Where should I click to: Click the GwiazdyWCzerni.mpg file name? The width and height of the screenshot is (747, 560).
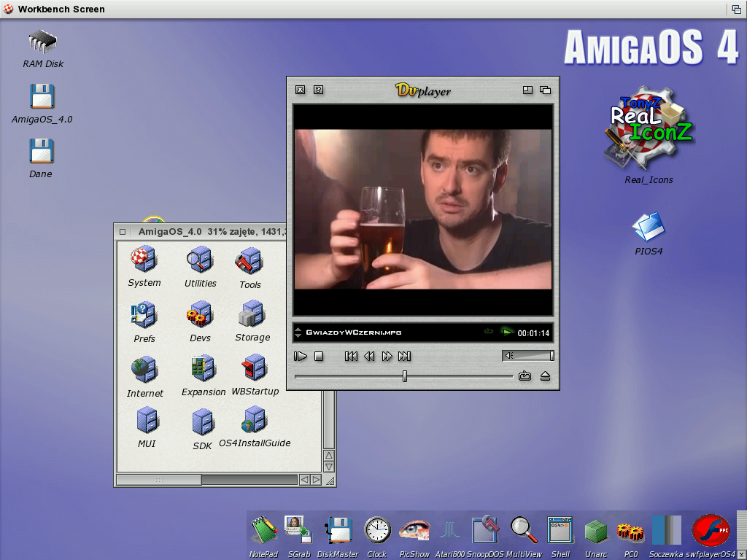click(354, 332)
